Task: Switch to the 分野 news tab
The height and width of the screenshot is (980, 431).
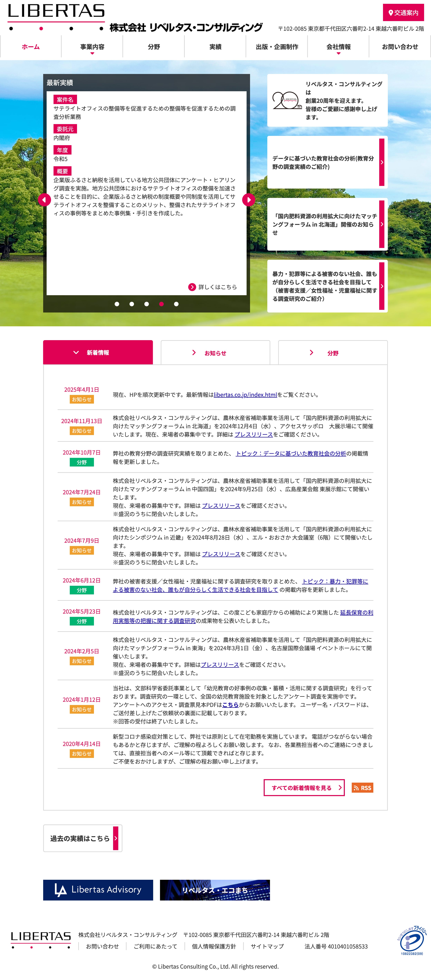Action: 333,353
